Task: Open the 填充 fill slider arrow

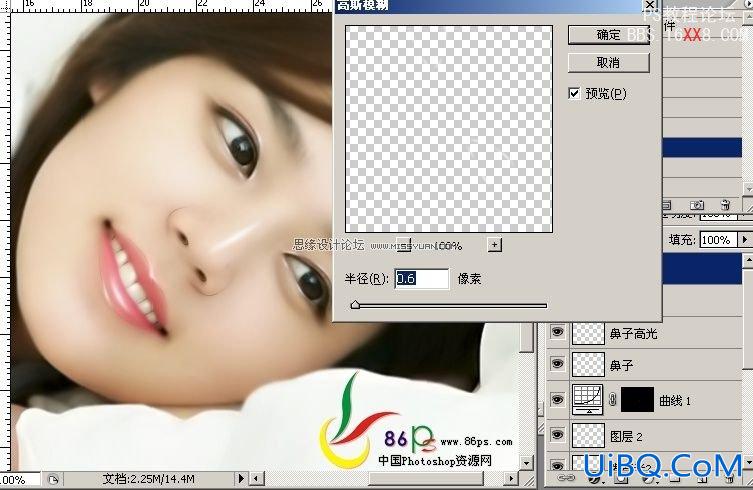Action: tap(745, 239)
